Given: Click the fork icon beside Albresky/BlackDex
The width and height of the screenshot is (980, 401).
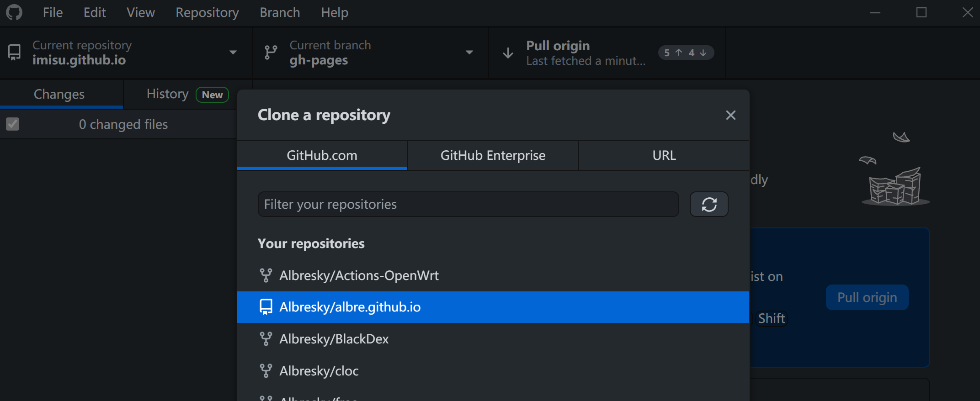Looking at the screenshot, I should coord(266,339).
